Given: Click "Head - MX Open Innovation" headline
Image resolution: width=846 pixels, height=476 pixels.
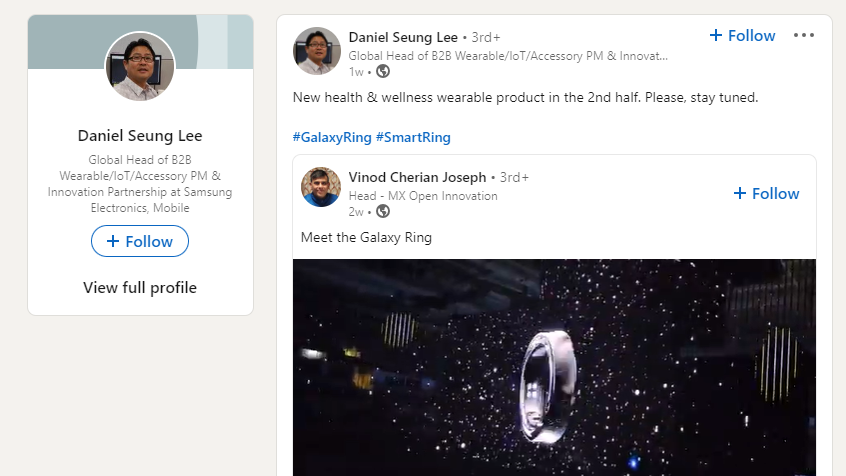Looking at the screenshot, I should click(423, 196).
